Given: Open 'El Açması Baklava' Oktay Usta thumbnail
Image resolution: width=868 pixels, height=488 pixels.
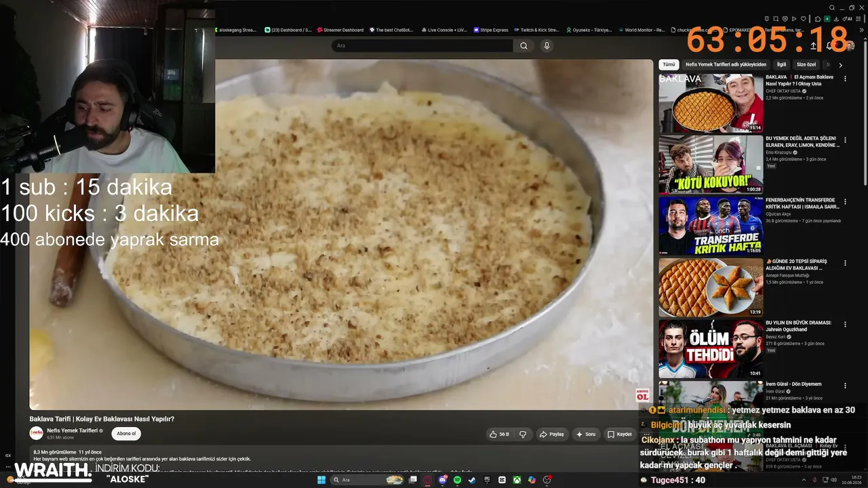Looking at the screenshot, I should pos(711,103).
